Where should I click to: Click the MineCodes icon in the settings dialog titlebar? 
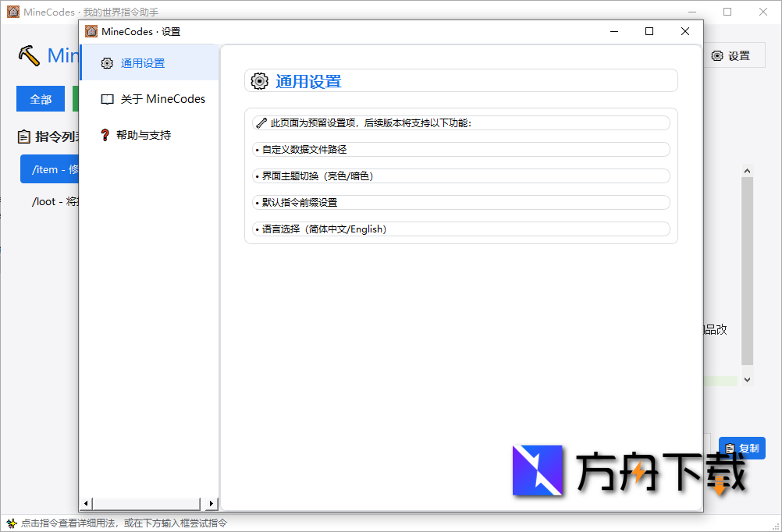click(90, 32)
